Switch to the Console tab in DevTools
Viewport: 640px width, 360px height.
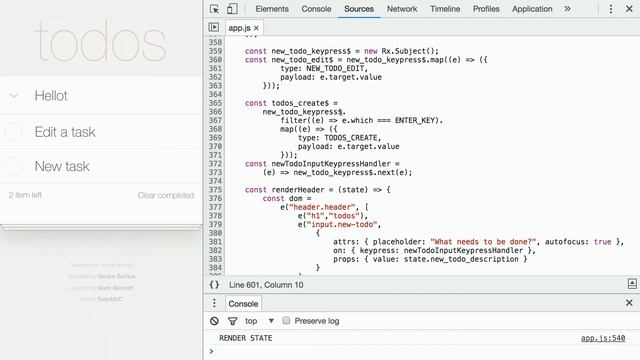coord(316,9)
